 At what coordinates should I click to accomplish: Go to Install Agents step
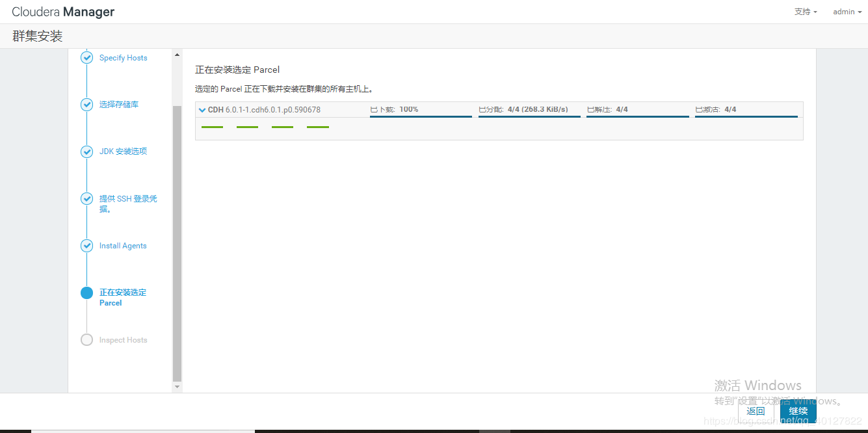123,246
